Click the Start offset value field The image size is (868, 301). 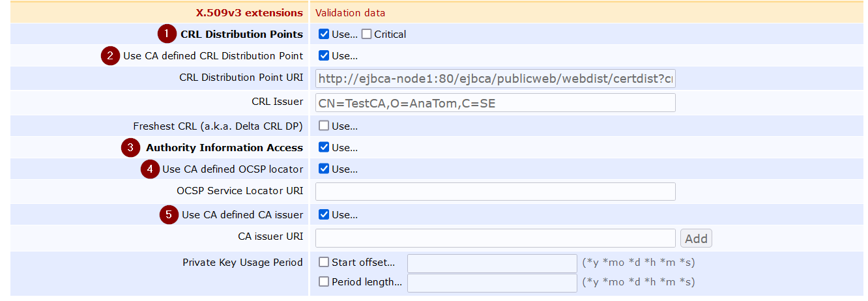pos(492,263)
